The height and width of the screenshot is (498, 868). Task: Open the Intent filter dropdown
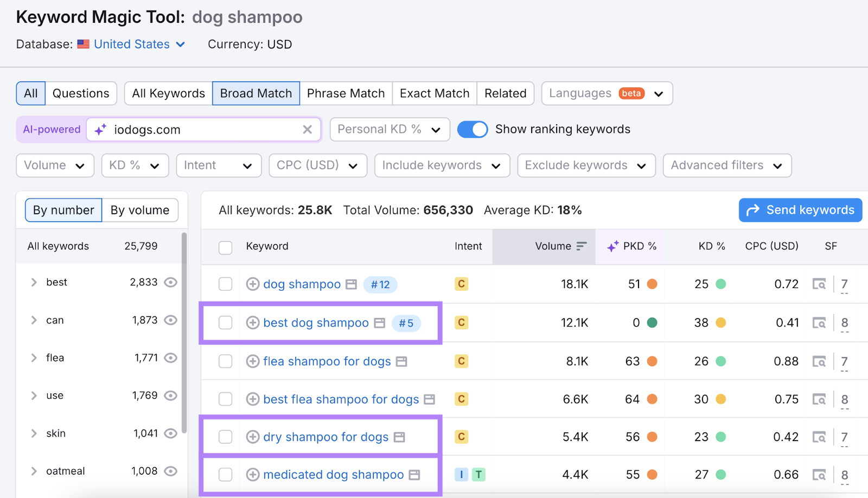pos(218,165)
